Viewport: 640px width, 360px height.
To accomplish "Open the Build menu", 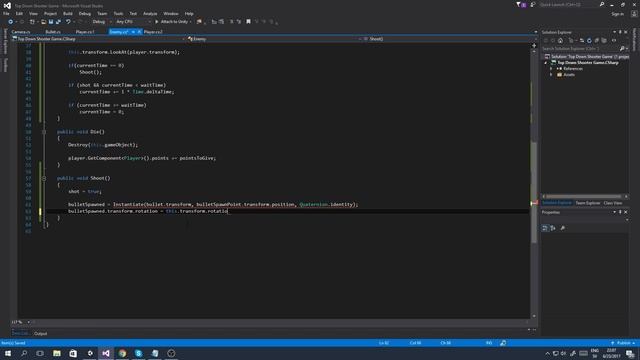I will (68, 14).
